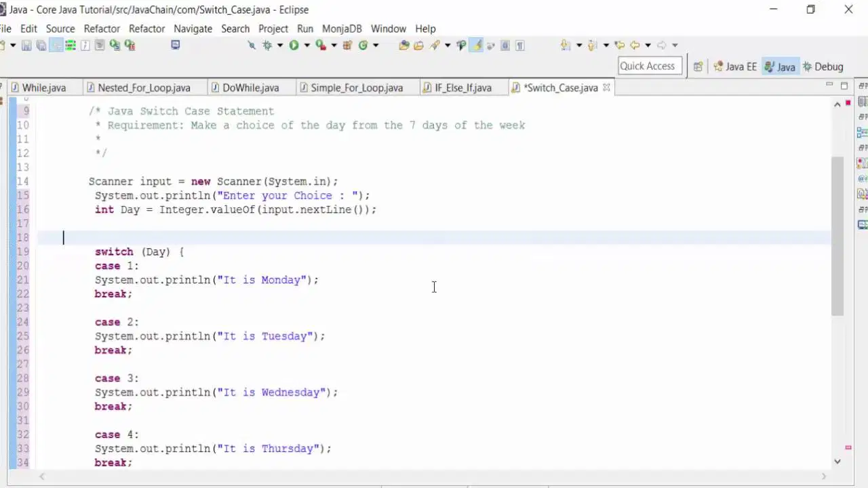Viewport: 868px width, 488px height.
Task: Click the Run button green play icon
Action: (294, 45)
